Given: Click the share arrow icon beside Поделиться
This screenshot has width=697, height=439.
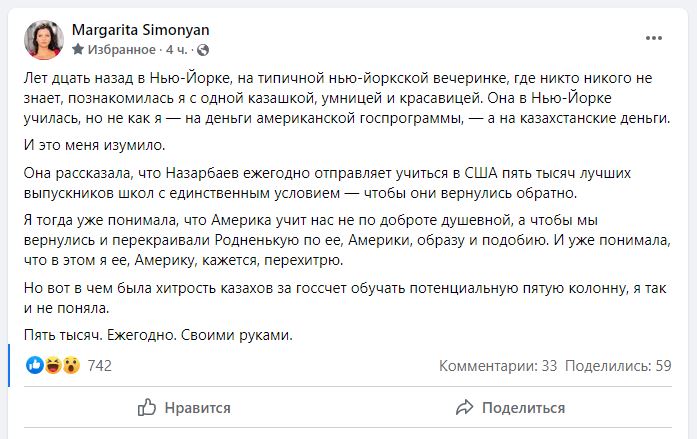Looking at the screenshot, I should pyautogui.click(x=463, y=407).
